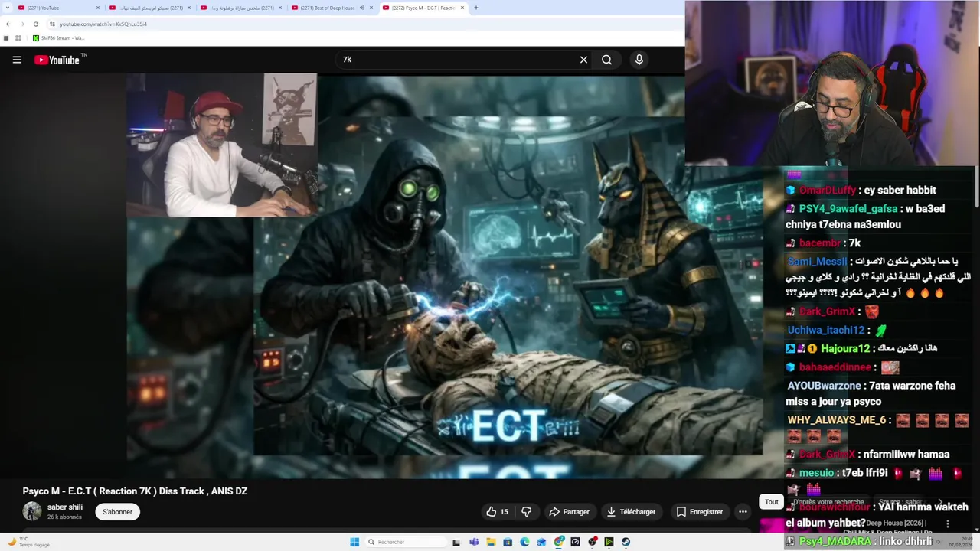Open the saber shili channel avatar
This screenshot has height=551, width=980.
tap(32, 511)
